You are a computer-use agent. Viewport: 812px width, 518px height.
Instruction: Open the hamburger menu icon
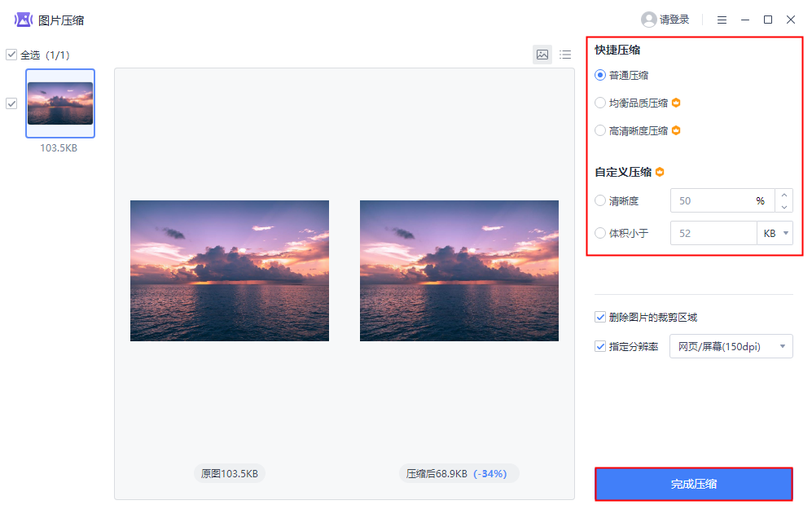pyautogui.click(x=722, y=20)
